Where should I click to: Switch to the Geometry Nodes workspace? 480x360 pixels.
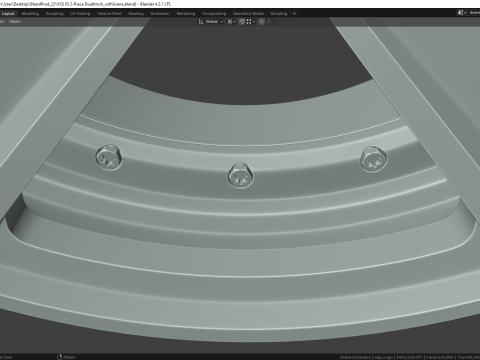(x=248, y=13)
